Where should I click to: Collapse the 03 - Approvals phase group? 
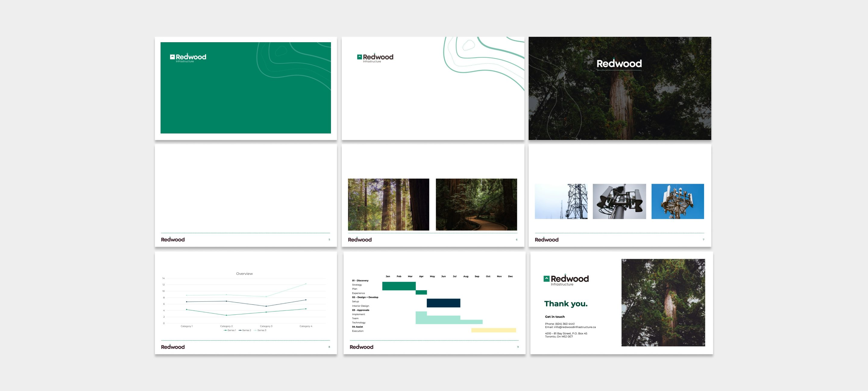point(361,310)
